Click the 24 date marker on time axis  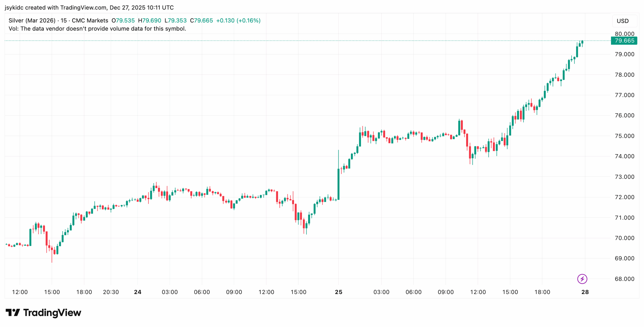pyautogui.click(x=138, y=292)
